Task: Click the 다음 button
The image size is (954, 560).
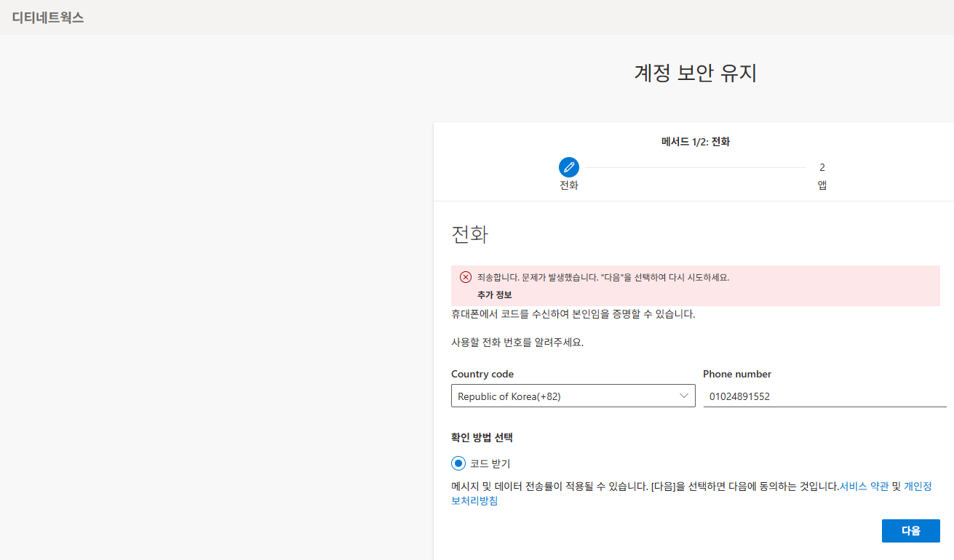Action: 910,531
